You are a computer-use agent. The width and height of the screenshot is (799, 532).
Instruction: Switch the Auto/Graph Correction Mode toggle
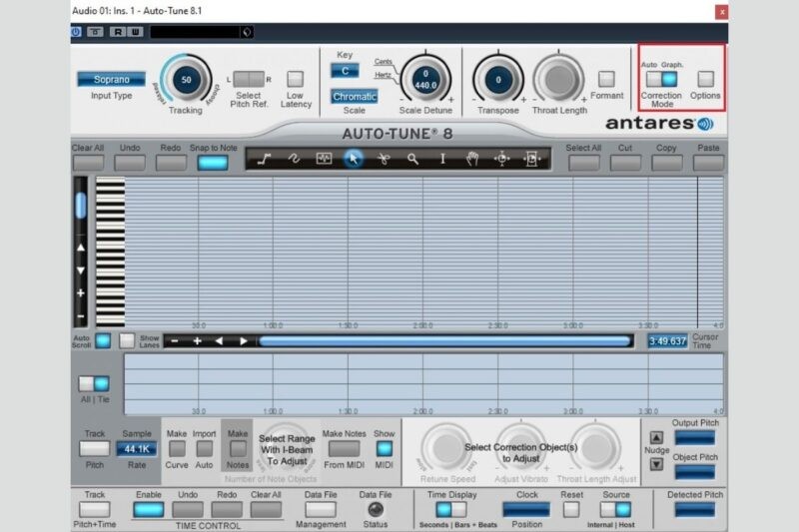[661, 79]
